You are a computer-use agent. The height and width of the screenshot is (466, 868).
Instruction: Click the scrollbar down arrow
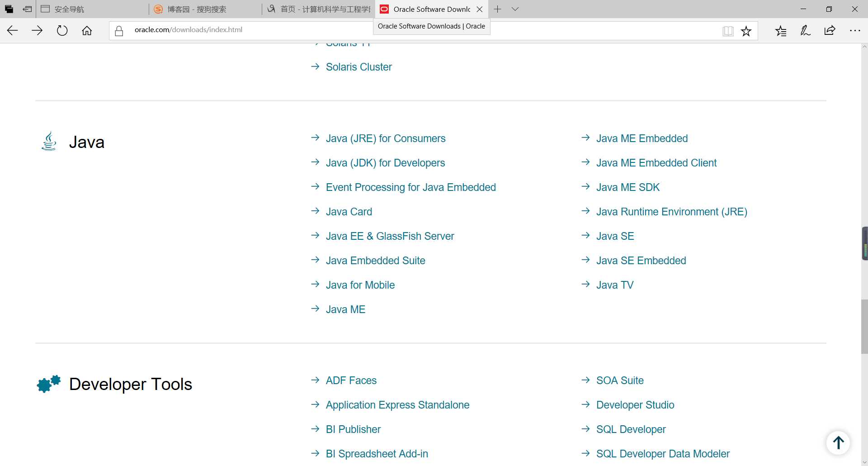point(864,462)
